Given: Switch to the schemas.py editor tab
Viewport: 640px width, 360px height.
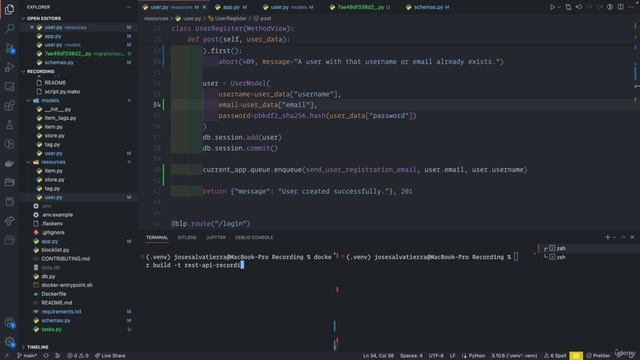Looking at the screenshot, I should coord(429,7).
